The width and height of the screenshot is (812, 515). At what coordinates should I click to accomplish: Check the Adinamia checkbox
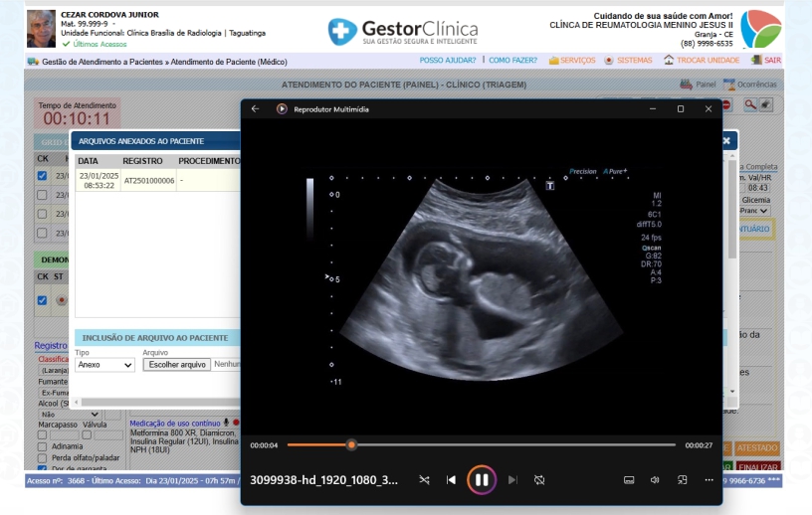(x=42, y=446)
